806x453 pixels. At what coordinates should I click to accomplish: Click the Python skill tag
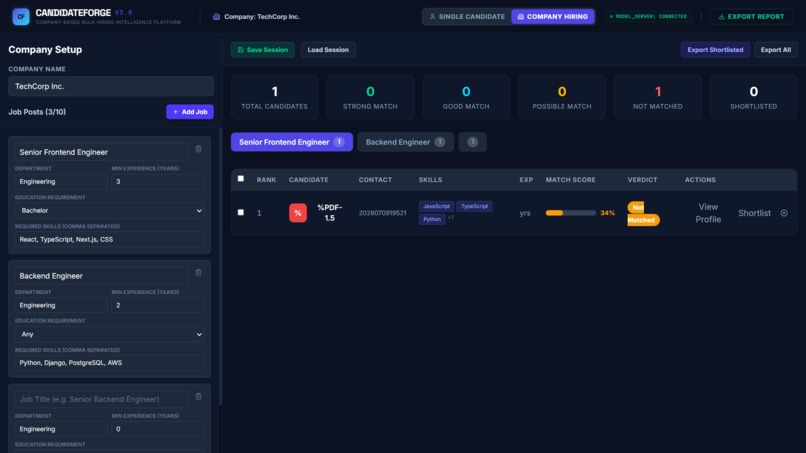432,219
